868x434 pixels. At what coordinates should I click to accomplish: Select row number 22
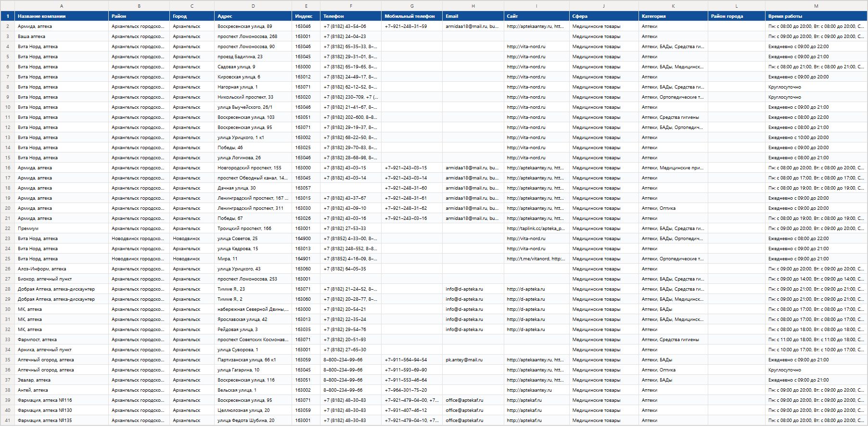[7, 229]
